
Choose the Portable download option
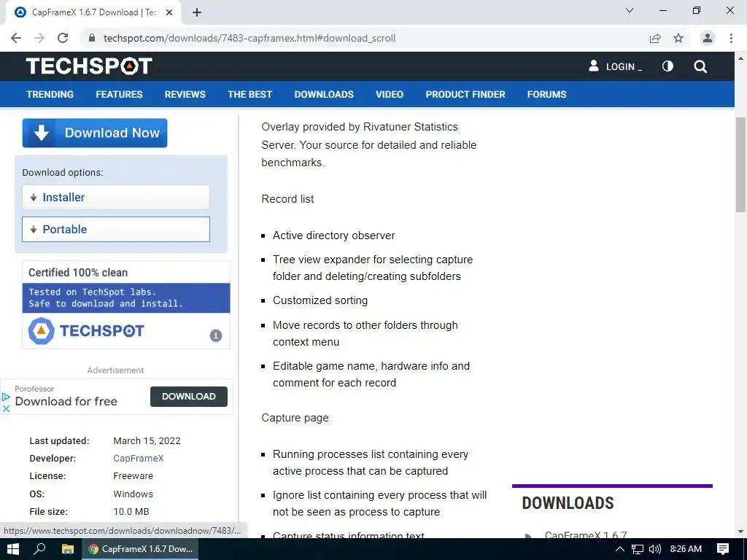point(116,229)
